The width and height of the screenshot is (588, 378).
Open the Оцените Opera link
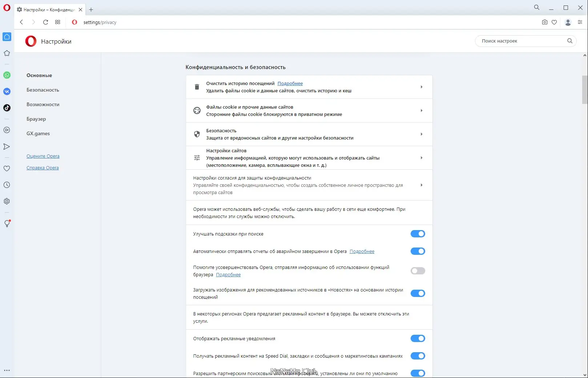(x=43, y=156)
